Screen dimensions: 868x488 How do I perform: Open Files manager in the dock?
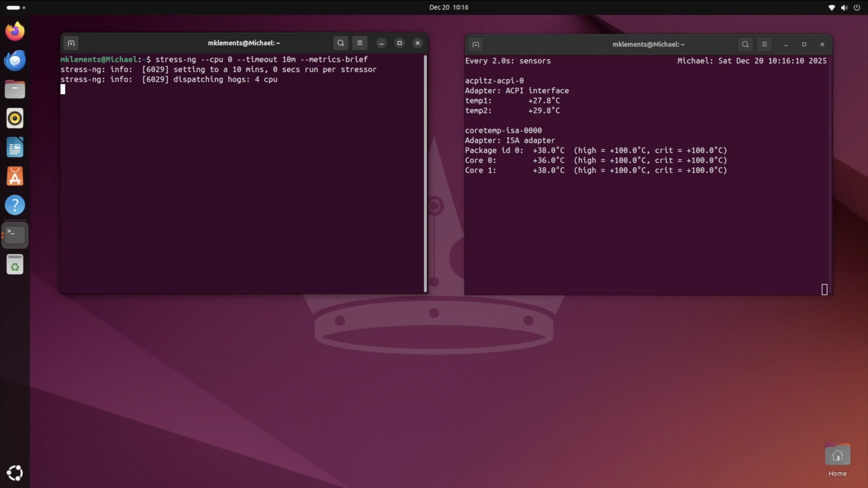tap(15, 90)
